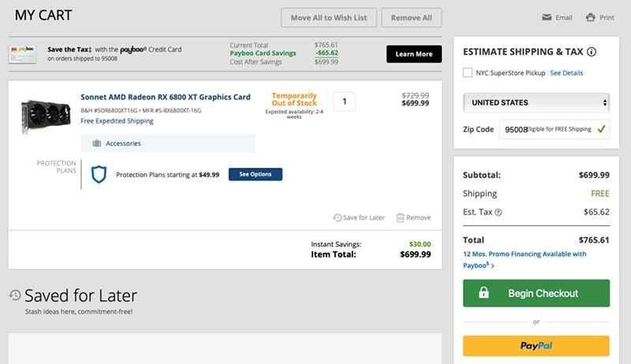This screenshot has width=631, height=364.
Task: Click the Remove link text for the item
Action: pyautogui.click(x=419, y=217)
